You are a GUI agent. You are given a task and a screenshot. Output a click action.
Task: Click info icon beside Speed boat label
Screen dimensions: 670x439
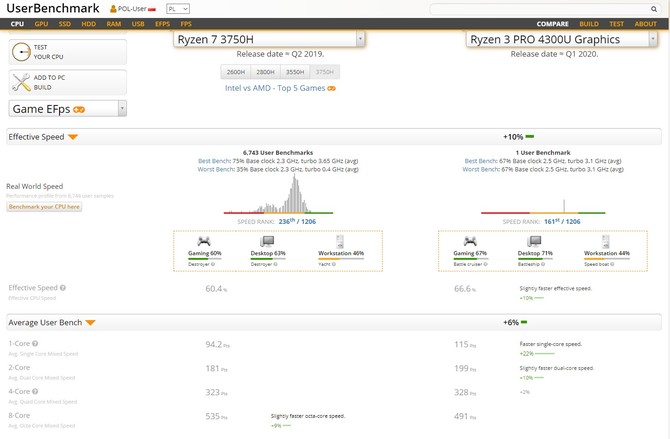612,264
